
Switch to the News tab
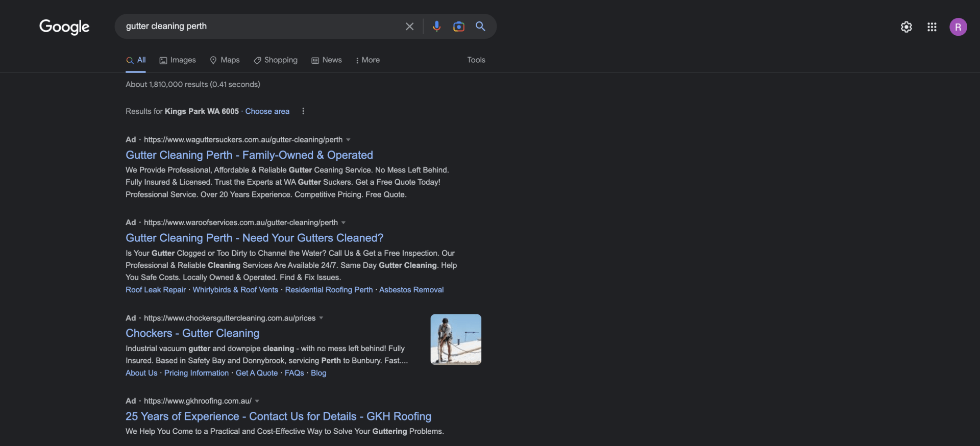point(327,60)
